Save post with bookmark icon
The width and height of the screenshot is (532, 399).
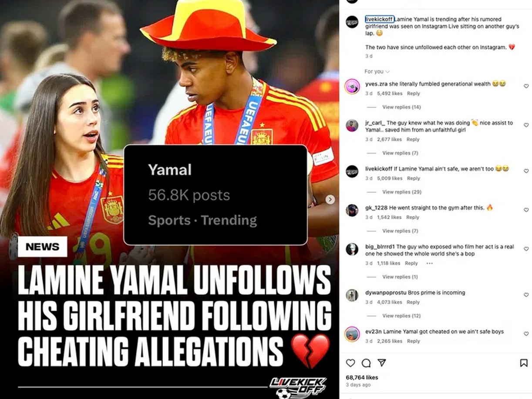[x=524, y=363]
